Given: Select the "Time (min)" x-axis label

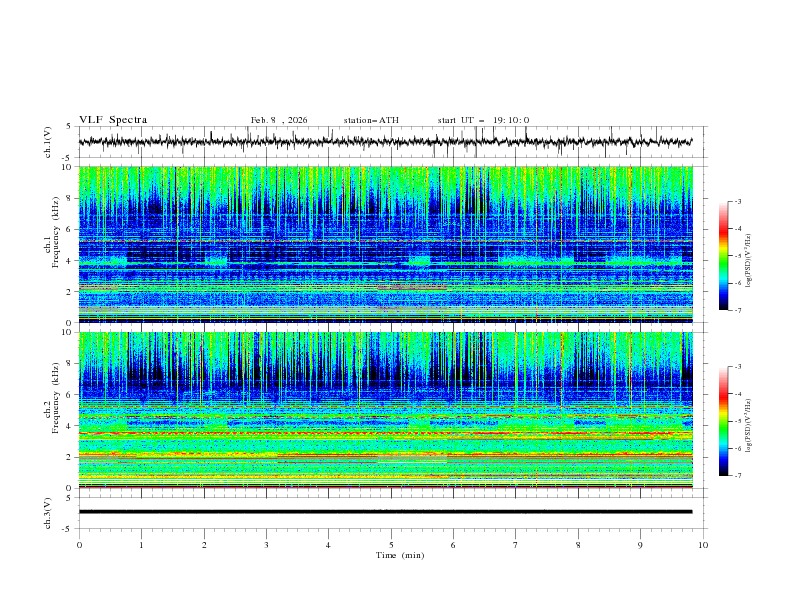Looking at the screenshot, I should click(400, 555).
